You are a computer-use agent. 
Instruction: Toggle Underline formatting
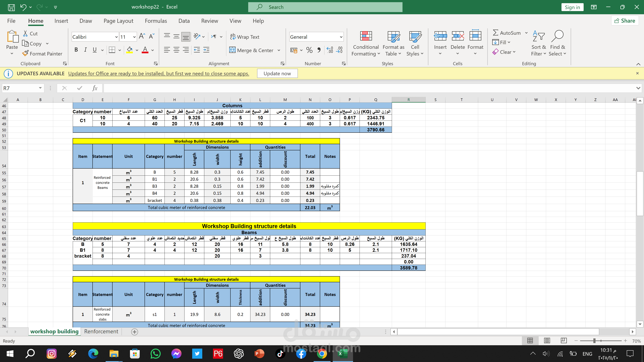point(94,50)
